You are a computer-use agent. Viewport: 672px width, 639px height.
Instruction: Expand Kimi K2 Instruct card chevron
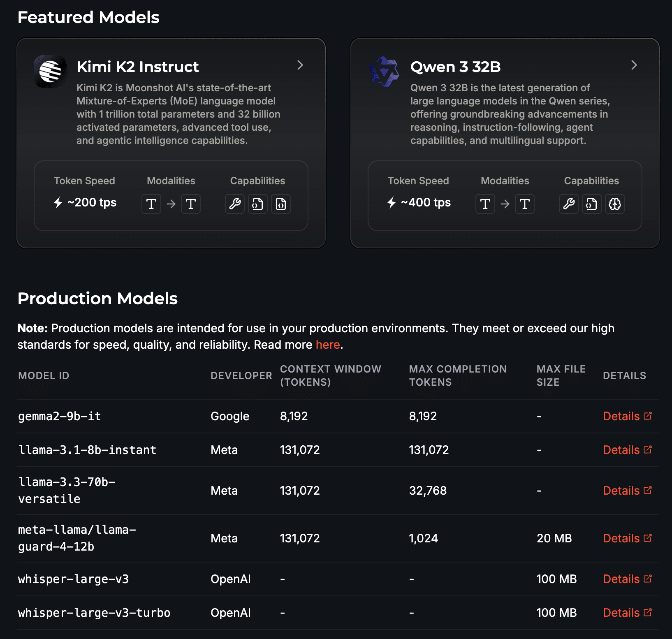click(300, 65)
